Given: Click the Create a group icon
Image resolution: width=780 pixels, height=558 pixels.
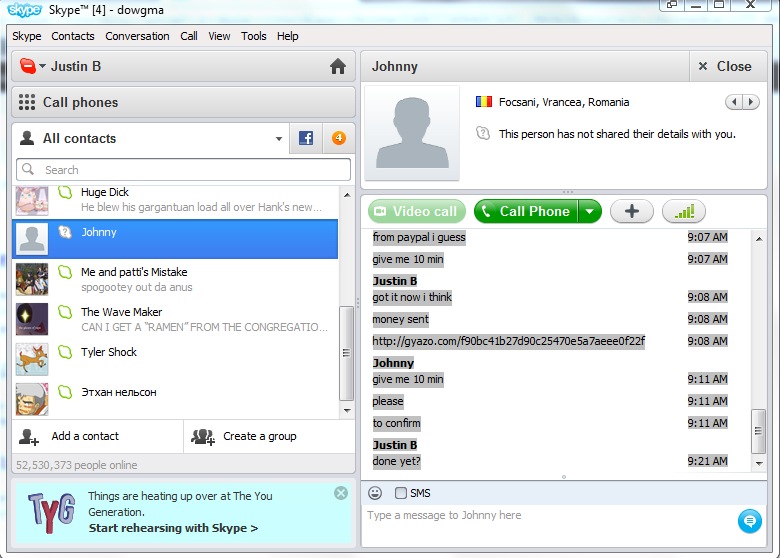Looking at the screenshot, I should coord(203,437).
